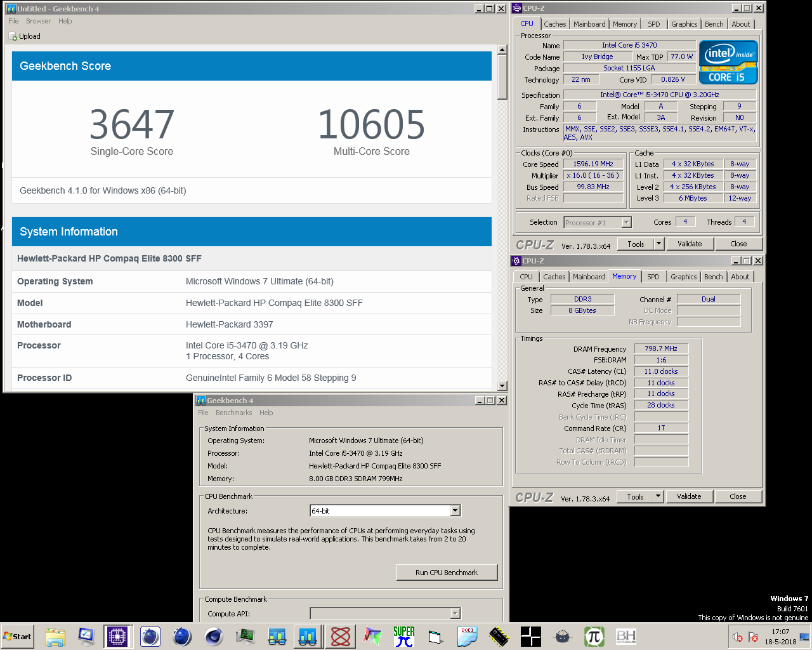Click Tools button in top CPU-Z window
This screenshot has height=650, width=812.
(x=636, y=244)
